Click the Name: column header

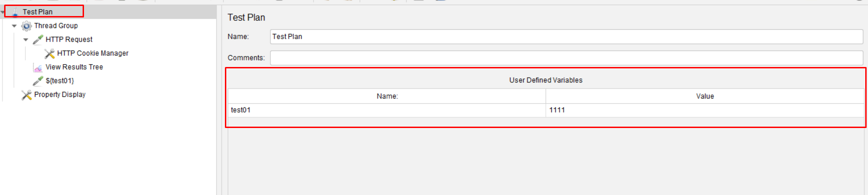click(387, 96)
